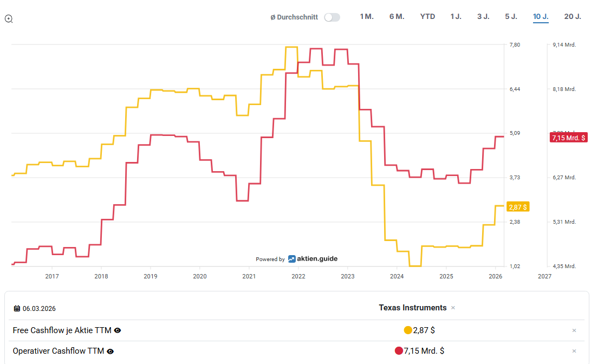591x364 pixels.
Task: Click the zoom magnifier icon
Action: coord(9,19)
